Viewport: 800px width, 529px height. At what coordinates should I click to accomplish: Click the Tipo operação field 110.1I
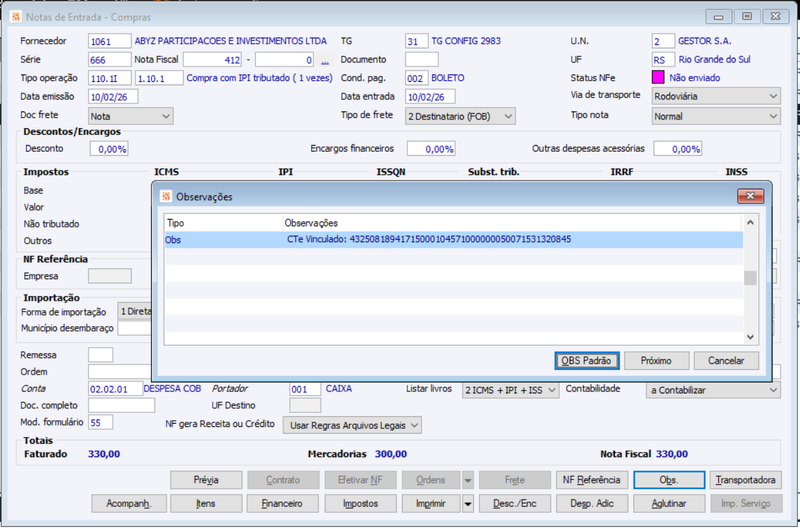click(109, 79)
